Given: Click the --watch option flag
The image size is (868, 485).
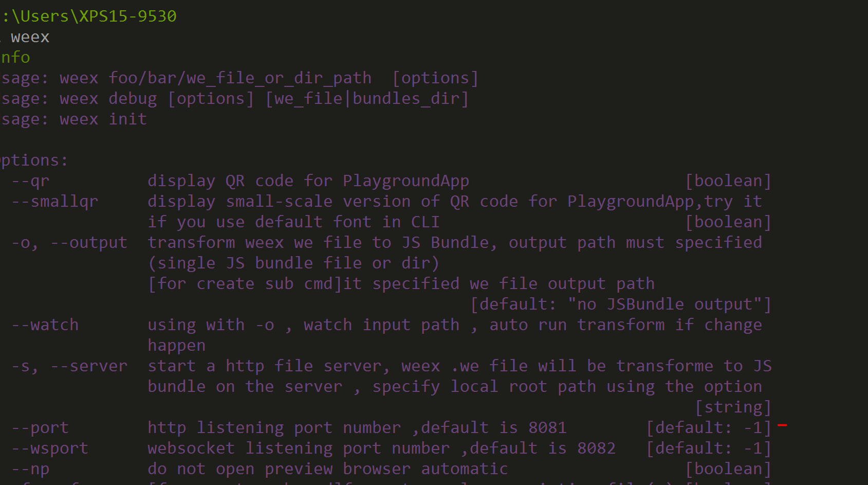Looking at the screenshot, I should coord(45,325).
